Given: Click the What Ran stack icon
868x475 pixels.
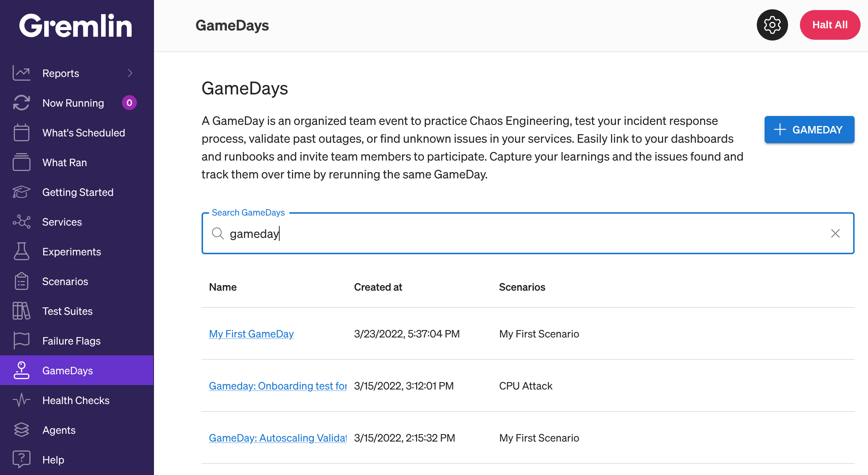Looking at the screenshot, I should click(x=22, y=162).
